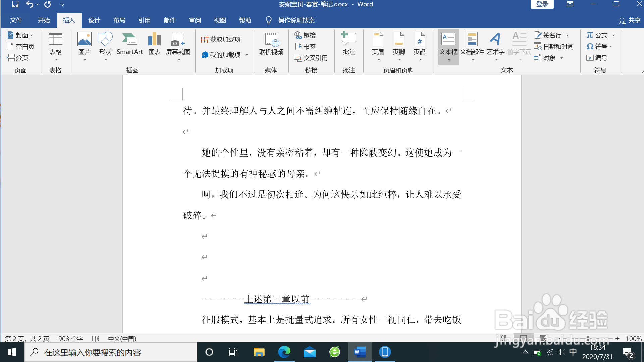Click zoom in plus button
The height and width of the screenshot is (362, 644).
click(x=617, y=338)
